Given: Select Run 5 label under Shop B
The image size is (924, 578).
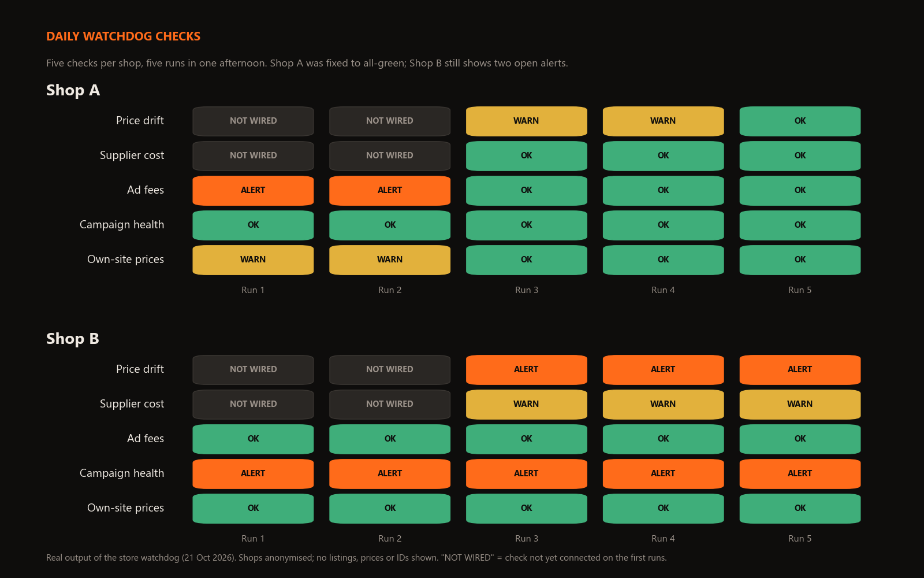Looking at the screenshot, I should click(x=800, y=539).
